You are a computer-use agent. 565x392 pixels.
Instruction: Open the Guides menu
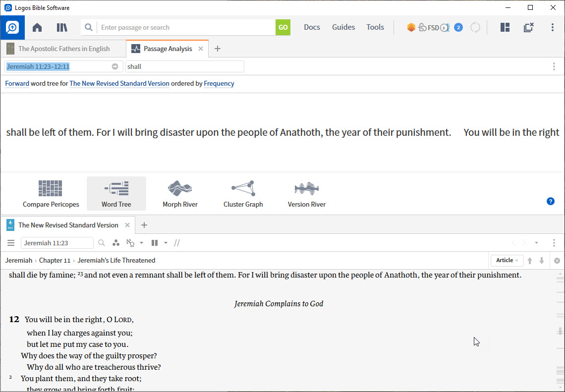343,27
